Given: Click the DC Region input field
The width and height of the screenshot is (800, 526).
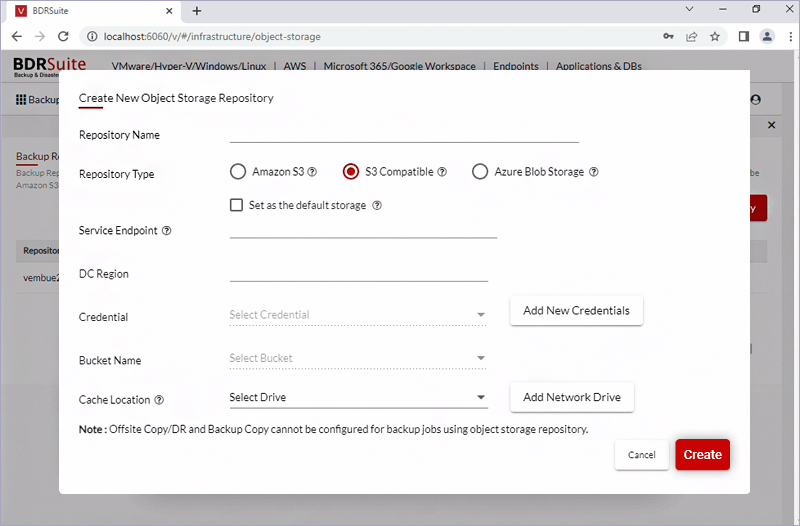Looking at the screenshot, I should click(359, 272).
